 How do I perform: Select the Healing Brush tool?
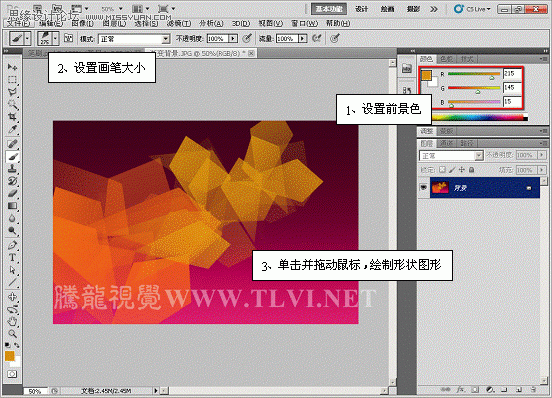tap(12, 144)
